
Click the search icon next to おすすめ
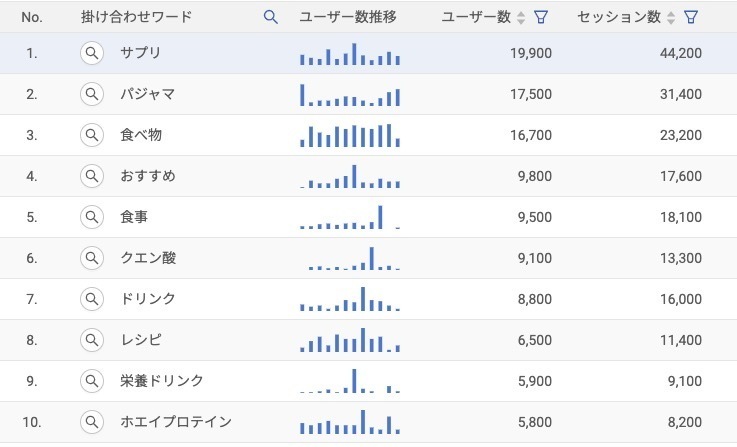point(92,176)
